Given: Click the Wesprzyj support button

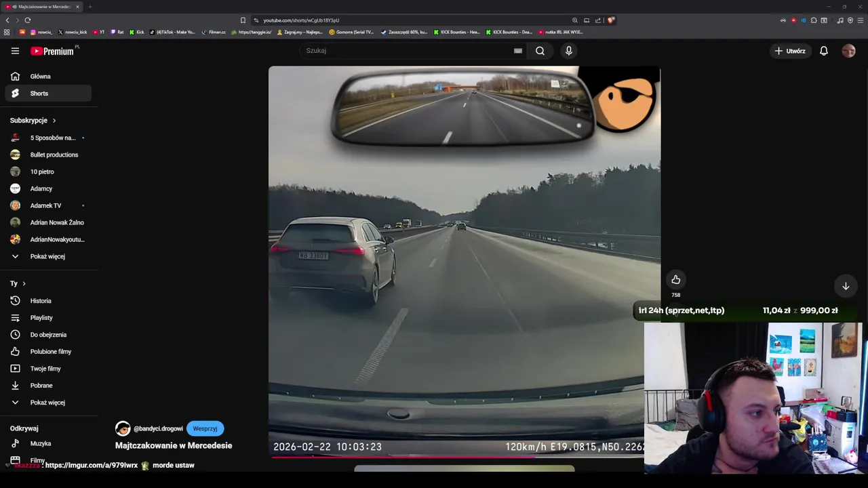Looking at the screenshot, I should point(205,429).
